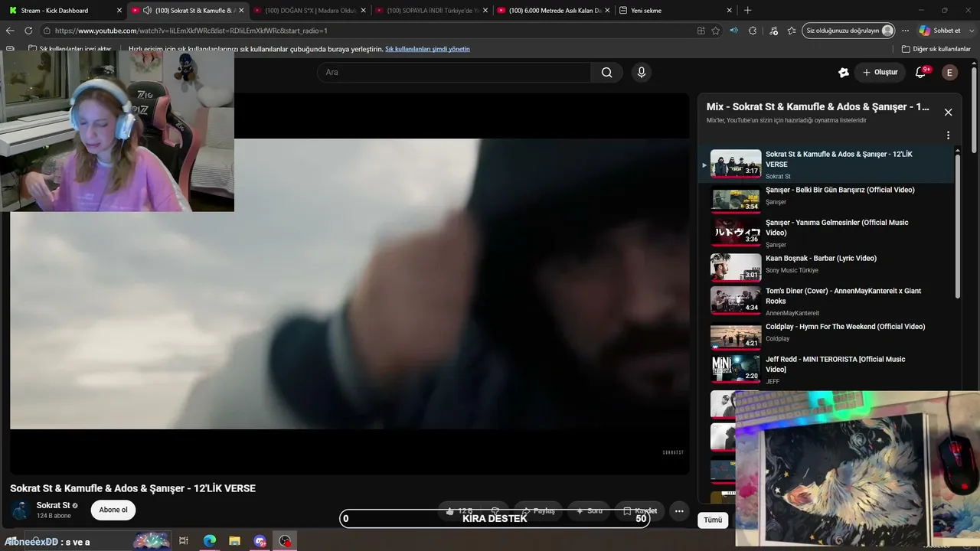This screenshot has width=980, height=551.
Task: Open the YouTube account avatar 'E'
Action: [949, 73]
